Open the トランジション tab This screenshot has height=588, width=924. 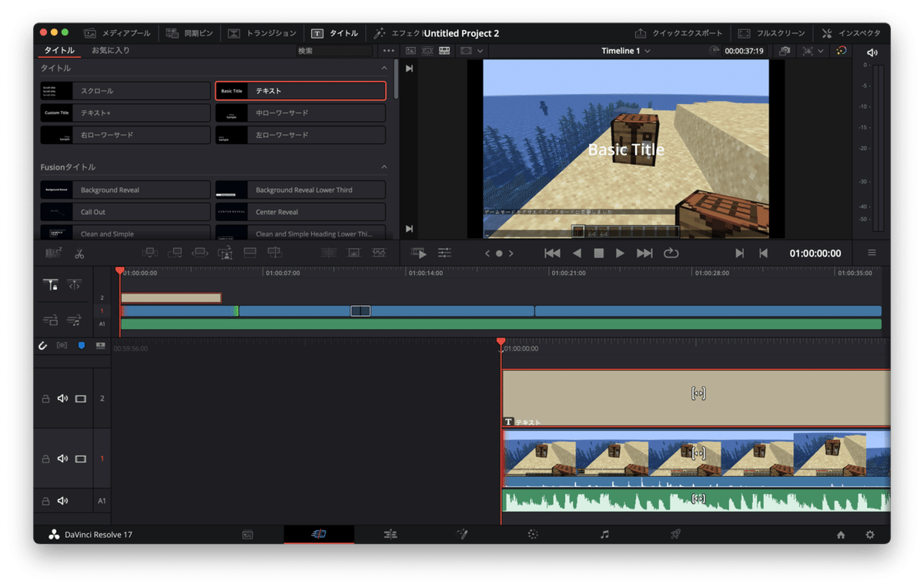[263, 33]
